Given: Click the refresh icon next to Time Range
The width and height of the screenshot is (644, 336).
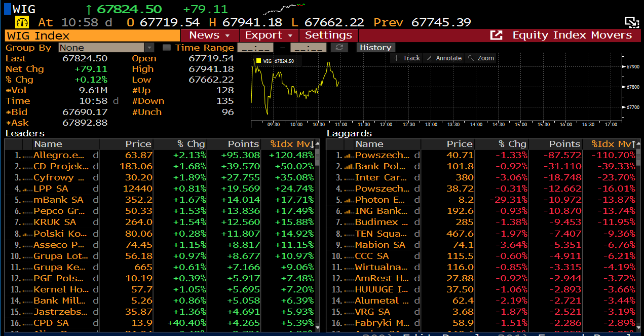Looking at the screenshot, I should click(339, 48).
